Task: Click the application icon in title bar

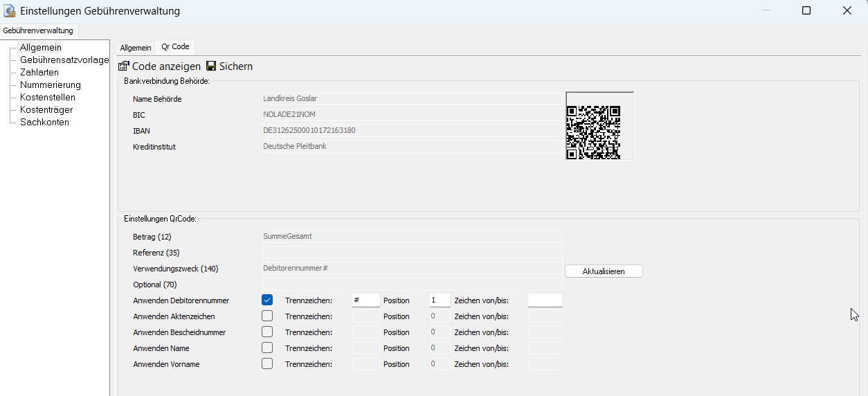Action: coord(10,10)
